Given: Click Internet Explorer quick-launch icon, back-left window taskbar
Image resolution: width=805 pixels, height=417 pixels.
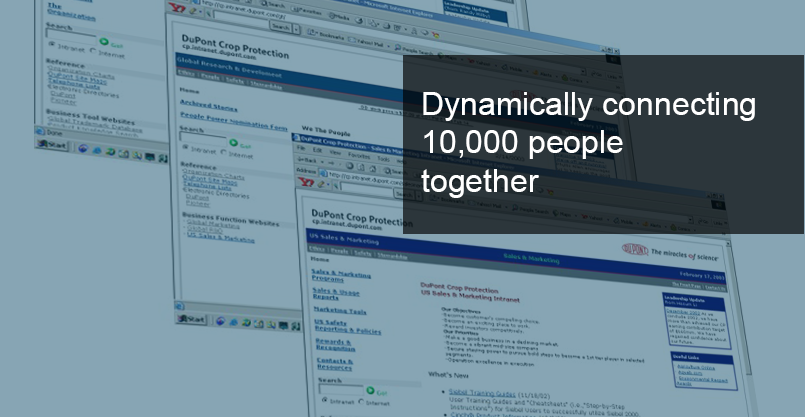Looking at the screenshot, I should (x=97, y=150).
